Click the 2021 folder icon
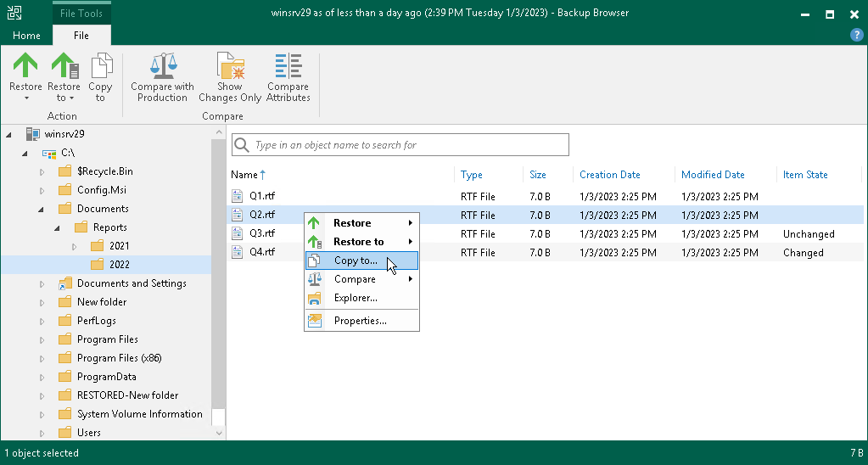 tap(97, 246)
